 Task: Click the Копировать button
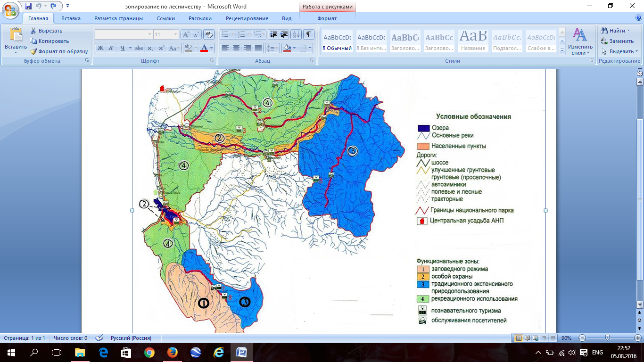53,41
